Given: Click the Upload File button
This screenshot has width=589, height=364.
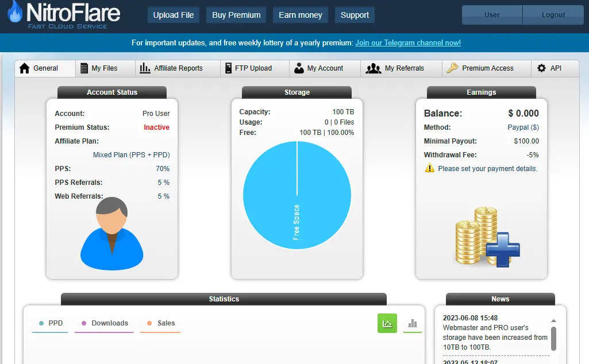Looking at the screenshot, I should [174, 15].
